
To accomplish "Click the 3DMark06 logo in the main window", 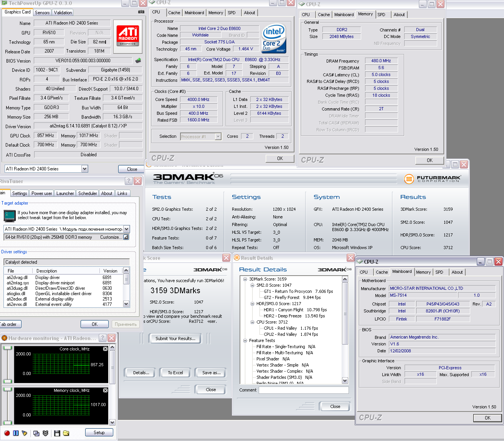I will 188,178.
